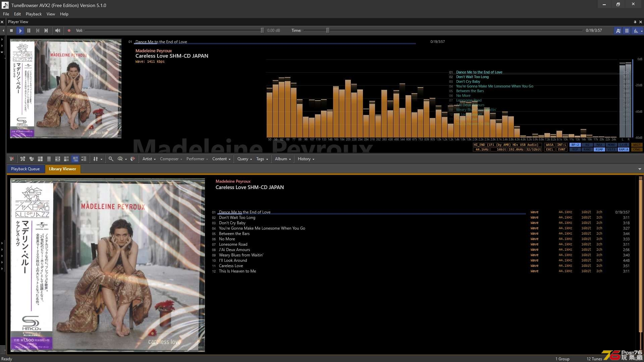Click the small album cover in Player View
Image resolution: width=644 pixels, height=362 pixels.
click(66, 88)
